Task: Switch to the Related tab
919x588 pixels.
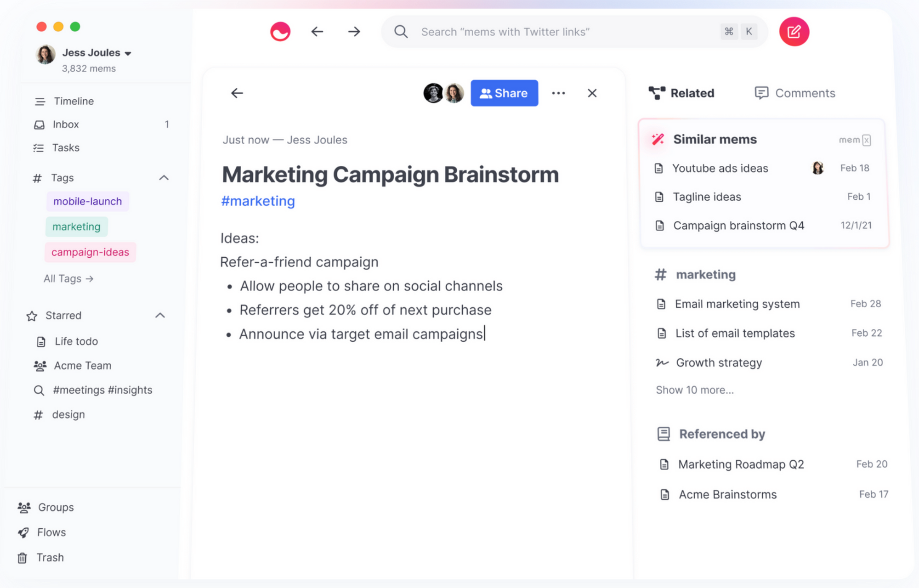Action: tap(681, 93)
